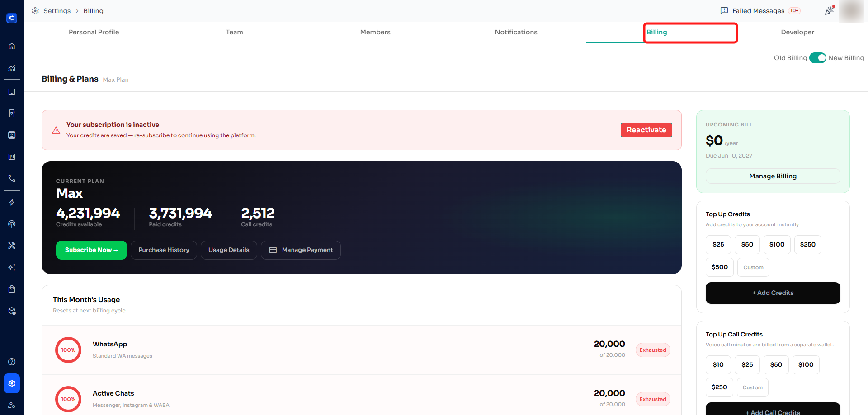
Task: Open the contacts card icon in the sidebar
Action: 12,135
